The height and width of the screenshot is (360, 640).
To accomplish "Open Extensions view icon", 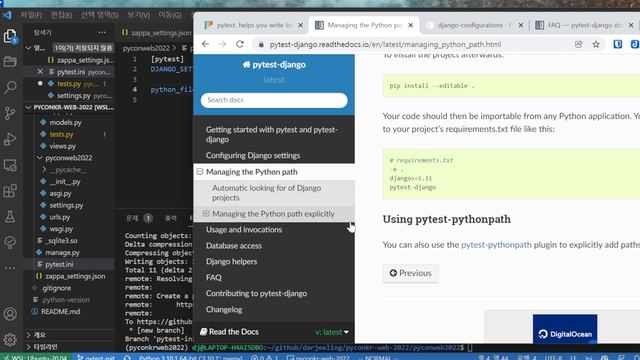I will tap(10, 191).
